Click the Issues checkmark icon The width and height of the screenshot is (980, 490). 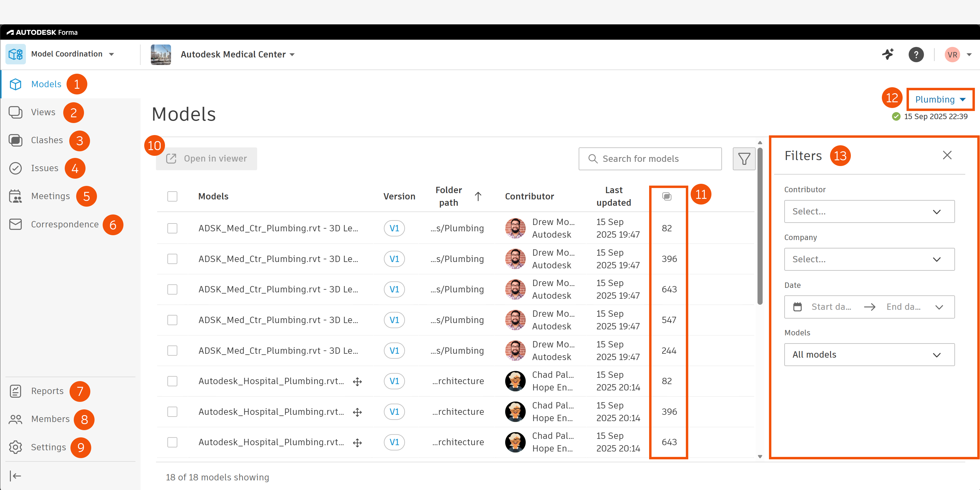[15, 168]
